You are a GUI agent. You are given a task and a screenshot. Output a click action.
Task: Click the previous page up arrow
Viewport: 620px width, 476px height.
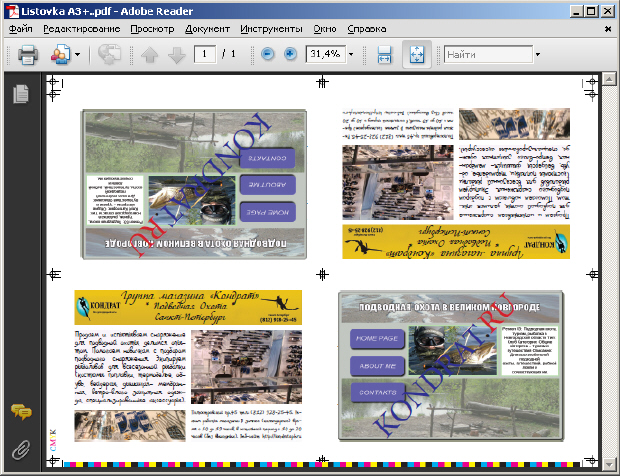[150, 54]
